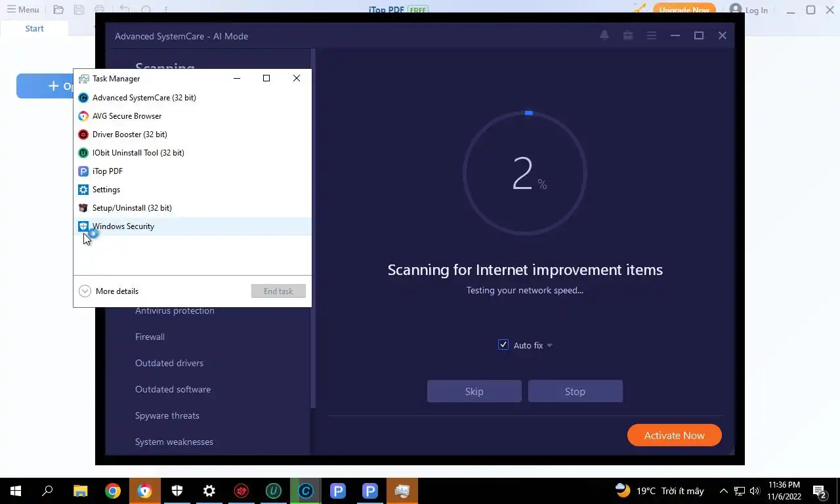
Task: Switch to IObit Uninstaller taskbar icon
Action: tap(274, 491)
